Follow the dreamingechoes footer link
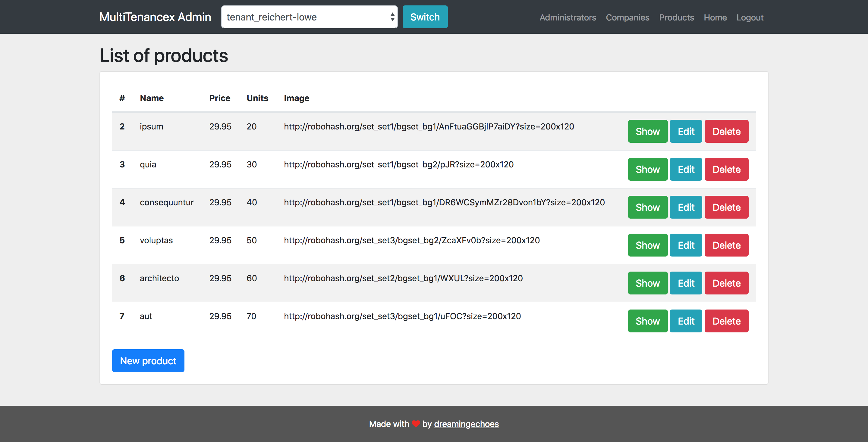The image size is (868, 442). click(x=466, y=424)
